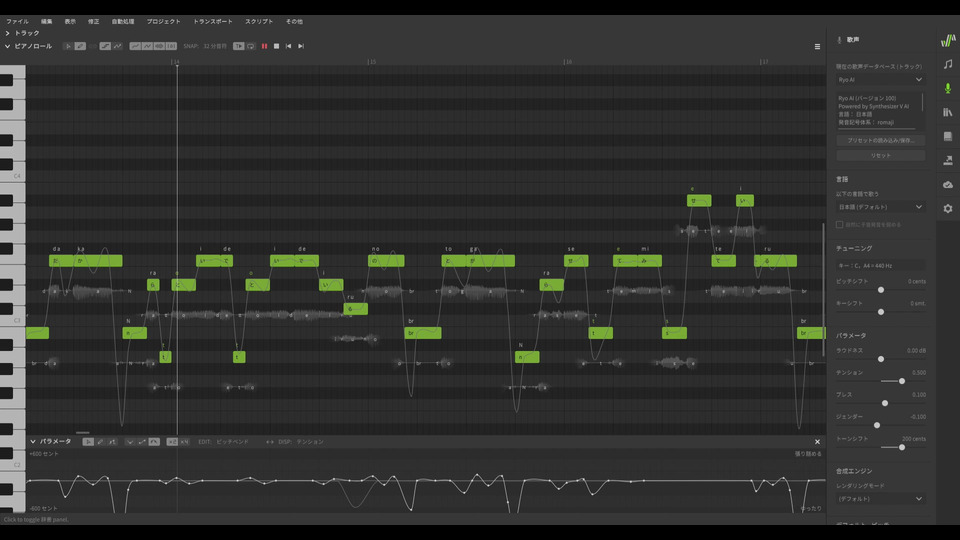Open the 自動処理 menu
This screenshot has height=540, width=960.
[x=123, y=21]
